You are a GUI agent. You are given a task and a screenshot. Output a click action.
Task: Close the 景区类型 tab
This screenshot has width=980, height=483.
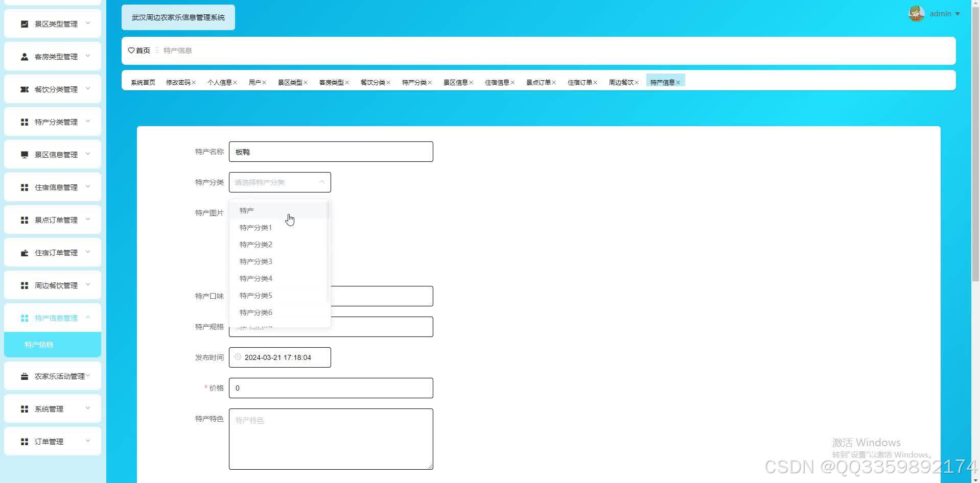point(306,83)
